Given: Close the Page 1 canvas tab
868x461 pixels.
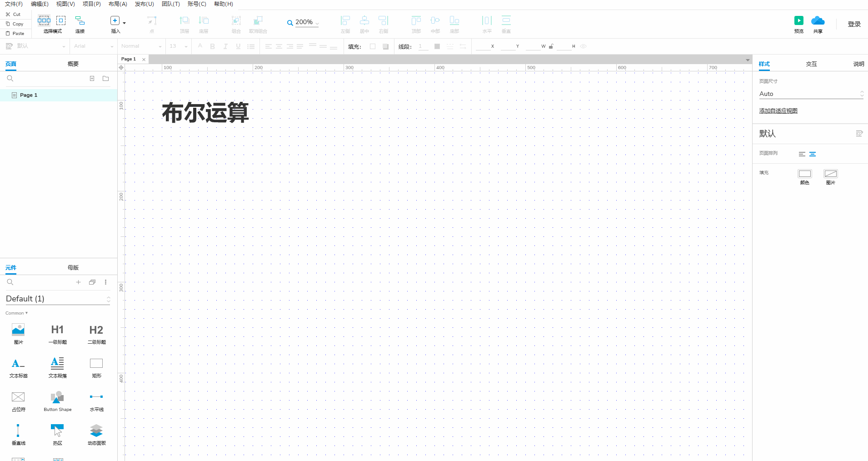Looking at the screenshot, I should click(x=144, y=60).
